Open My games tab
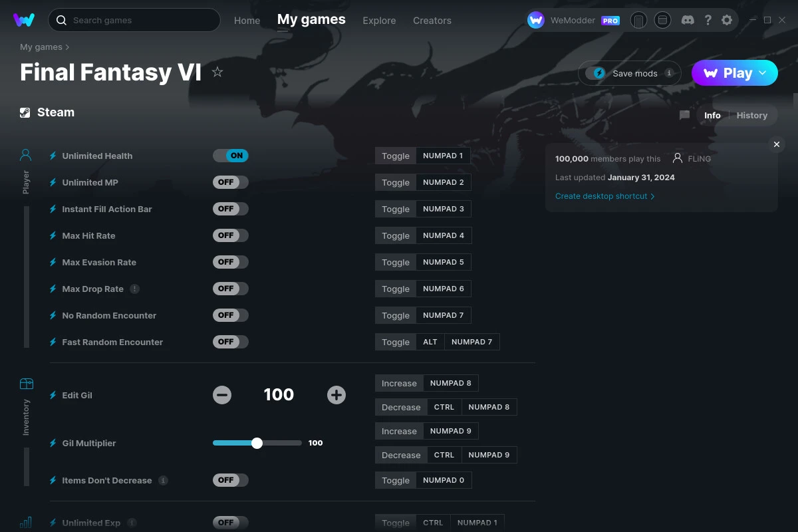The height and width of the screenshot is (532, 798). 311,20
